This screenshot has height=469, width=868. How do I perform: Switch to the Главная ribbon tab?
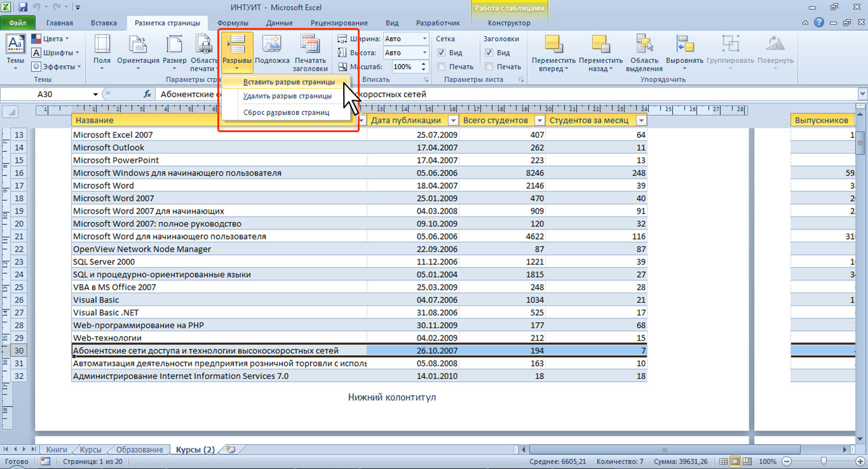coord(59,23)
